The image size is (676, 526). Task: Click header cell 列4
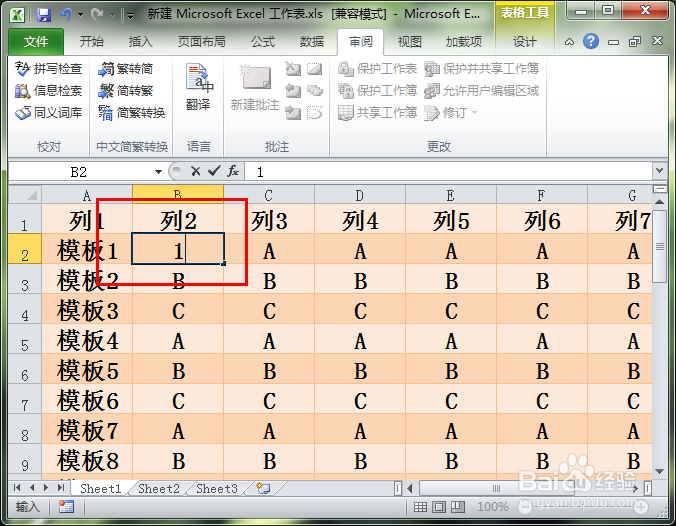pos(360,219)
